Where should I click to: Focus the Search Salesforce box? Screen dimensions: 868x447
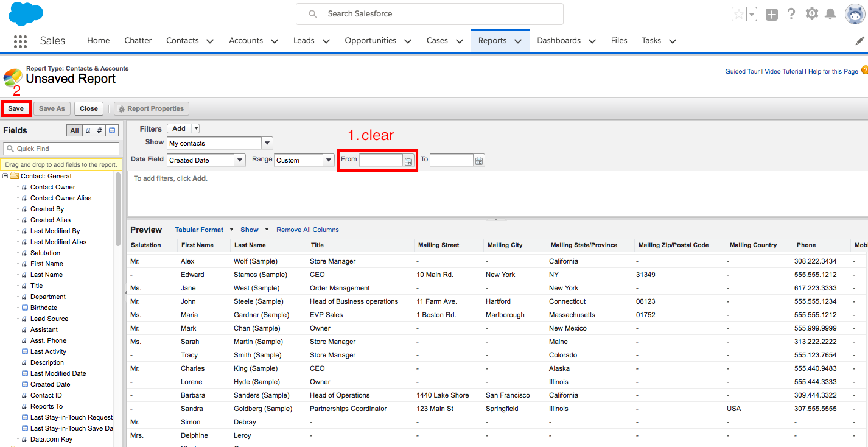tap(430, 14)
